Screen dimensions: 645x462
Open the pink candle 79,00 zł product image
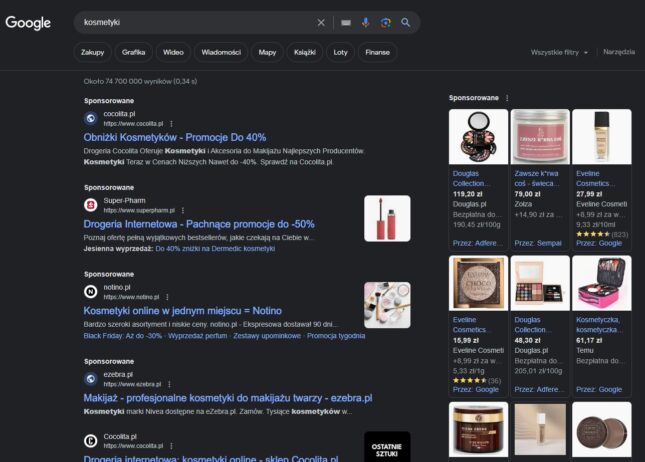(x=540, y=137)
